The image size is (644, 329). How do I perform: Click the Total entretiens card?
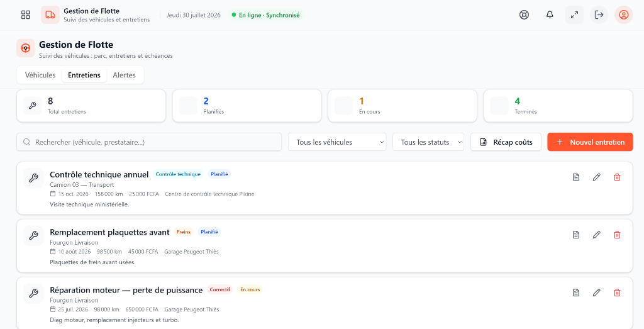pyautogui.click(x=91, y=106)
